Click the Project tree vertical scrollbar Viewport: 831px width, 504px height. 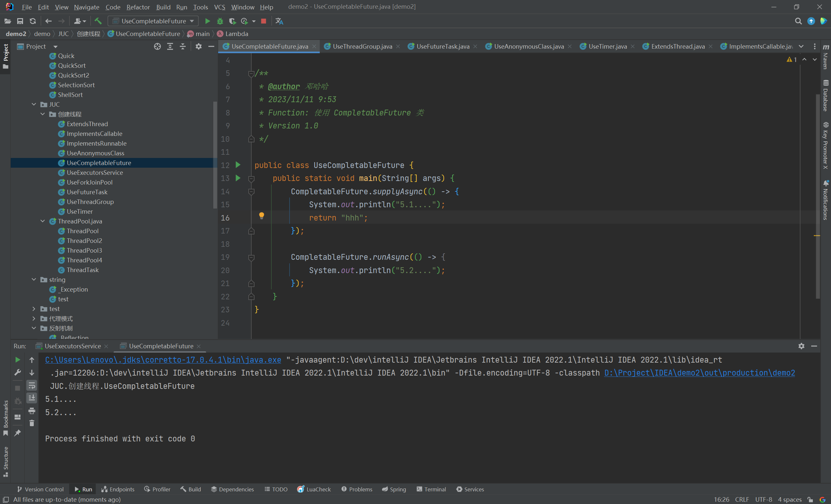point(215,155)
